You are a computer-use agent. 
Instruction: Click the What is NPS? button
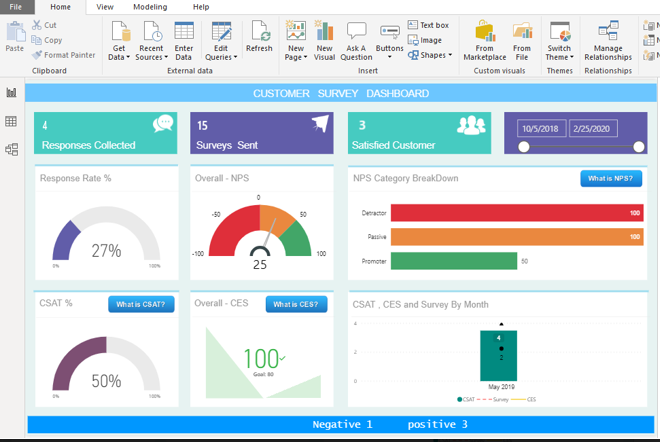point(610,178)
